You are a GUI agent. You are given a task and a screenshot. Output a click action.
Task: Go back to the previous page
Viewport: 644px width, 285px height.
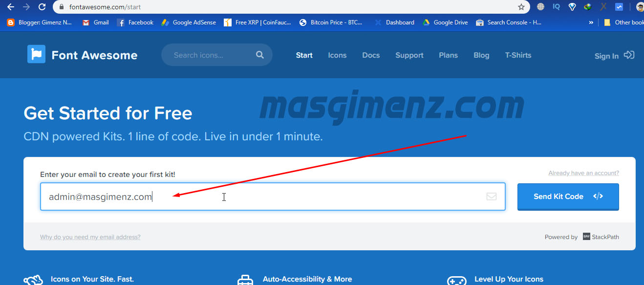[x=11, y=7]
